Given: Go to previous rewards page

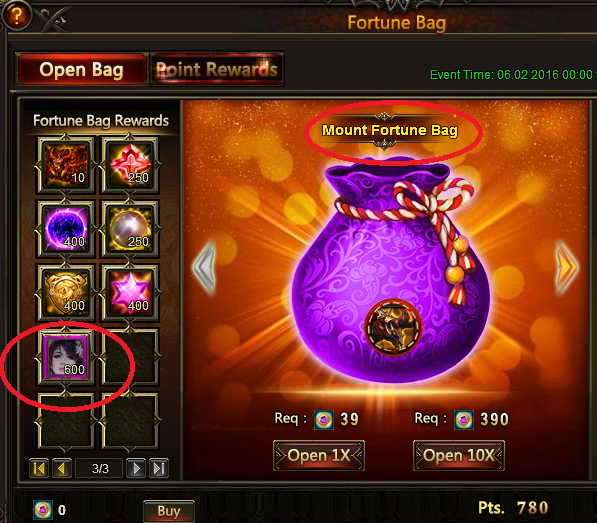Looking at the screenshot, I should point(61,468).
